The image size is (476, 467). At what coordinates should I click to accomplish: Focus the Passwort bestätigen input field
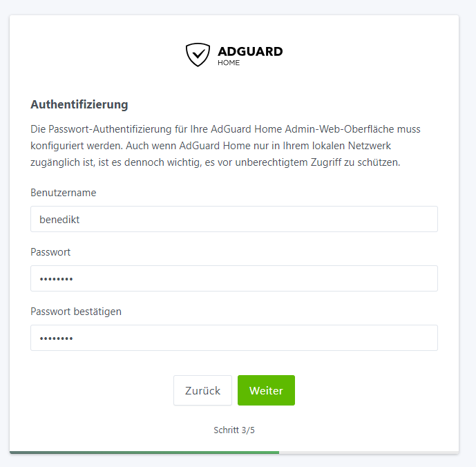[x=234, y=338]
